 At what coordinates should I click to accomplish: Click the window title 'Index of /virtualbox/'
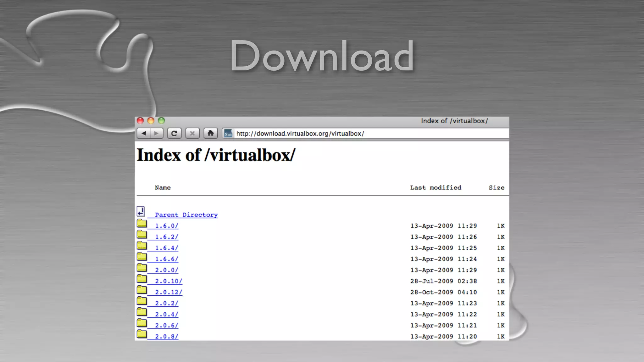click(454, 121)
